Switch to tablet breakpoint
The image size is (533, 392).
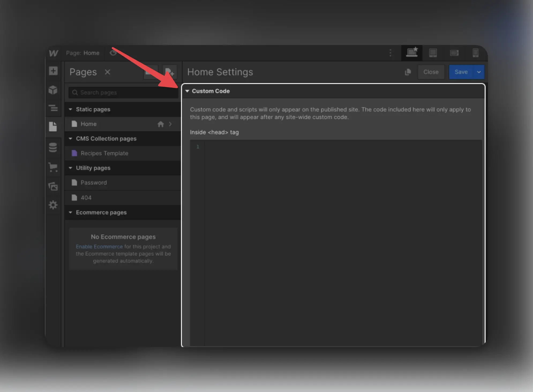[x=433, y=53]
